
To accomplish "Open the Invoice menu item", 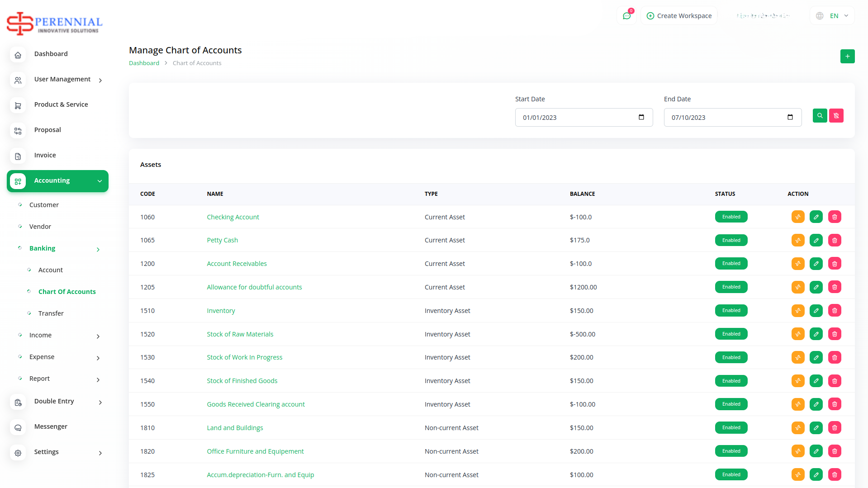I will point(45,155).
